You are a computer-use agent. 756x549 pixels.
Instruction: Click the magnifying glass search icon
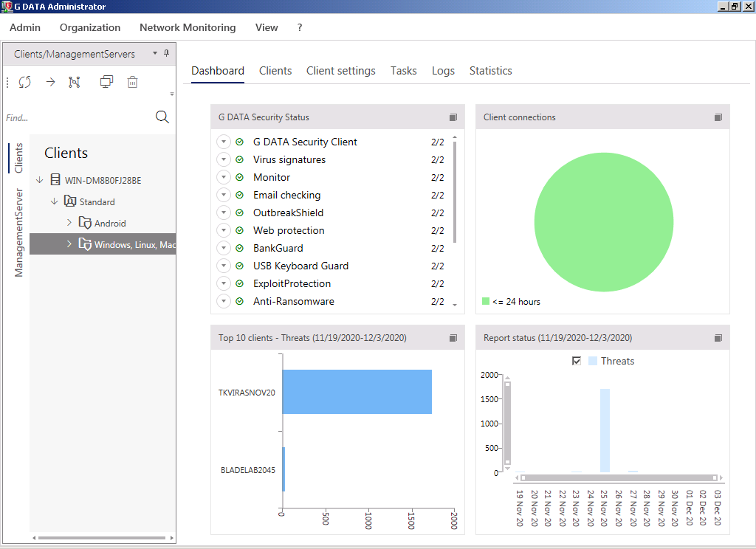(x=162, y=117)
